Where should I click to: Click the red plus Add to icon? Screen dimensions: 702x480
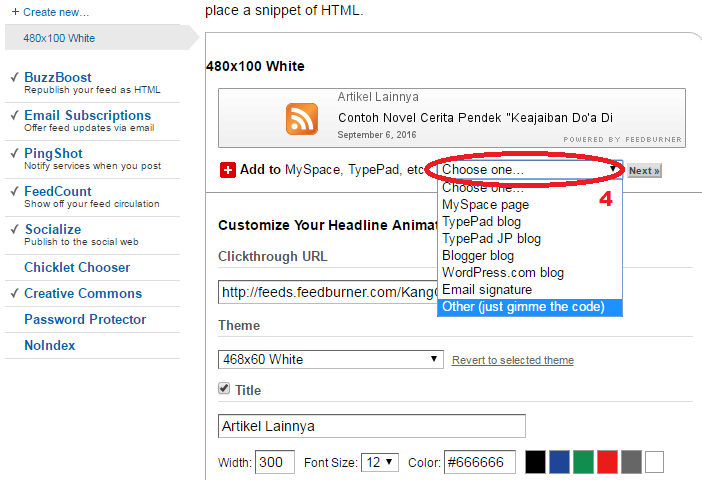coord(227,170)
